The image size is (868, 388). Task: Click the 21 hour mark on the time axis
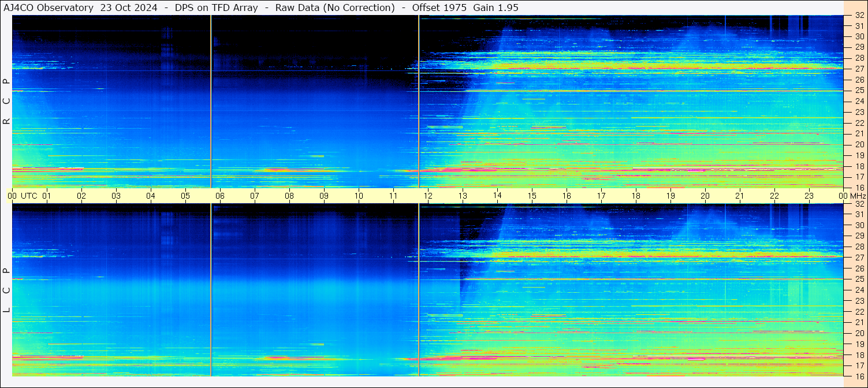739,196
